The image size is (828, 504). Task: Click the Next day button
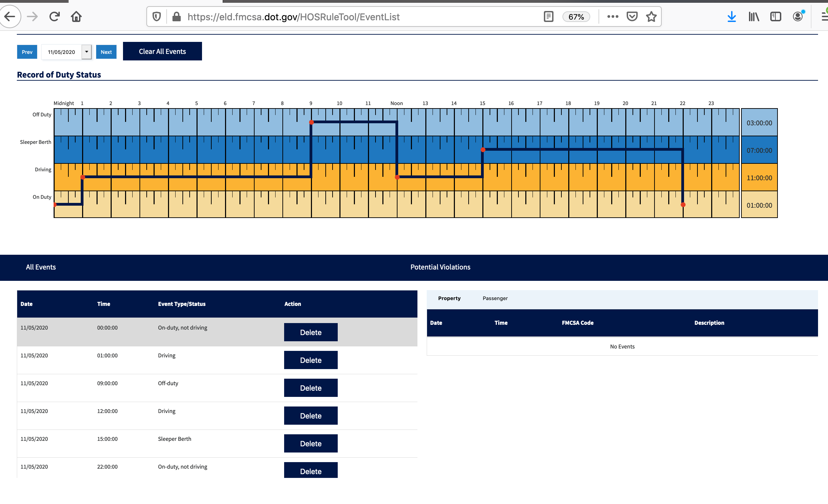click(x=106, y=52)
